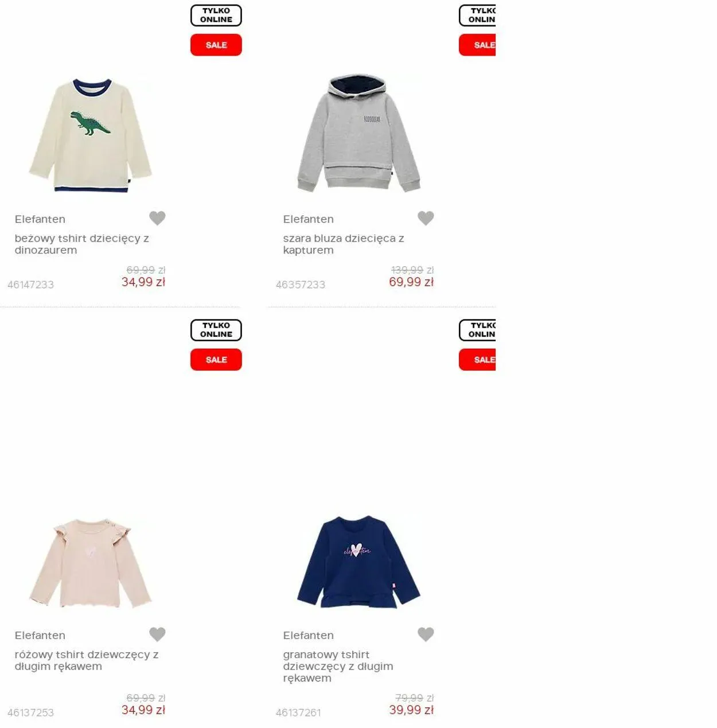Click 'TYLKO ONLINE' badge above the pink tshirt
The height and width of the screenshot is (728, 717).
(x=216, y=330)
